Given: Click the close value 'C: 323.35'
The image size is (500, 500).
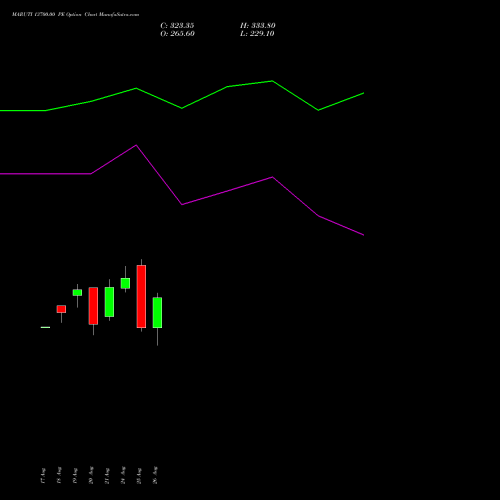Looking at the screenshot, I should tap(177, 26).
